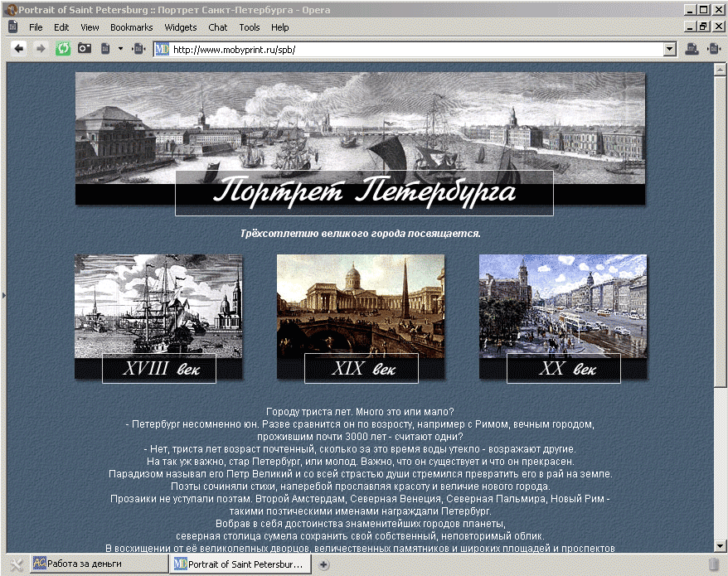Click the Opera icon in the title bar
728x576 pixels.
click(12, 10)
